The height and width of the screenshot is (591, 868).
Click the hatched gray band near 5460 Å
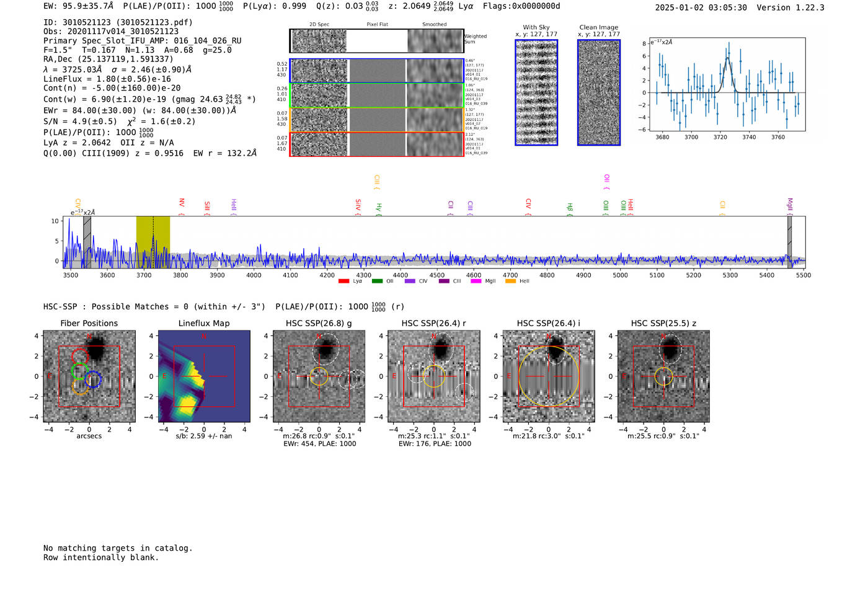tap(789, 242)
